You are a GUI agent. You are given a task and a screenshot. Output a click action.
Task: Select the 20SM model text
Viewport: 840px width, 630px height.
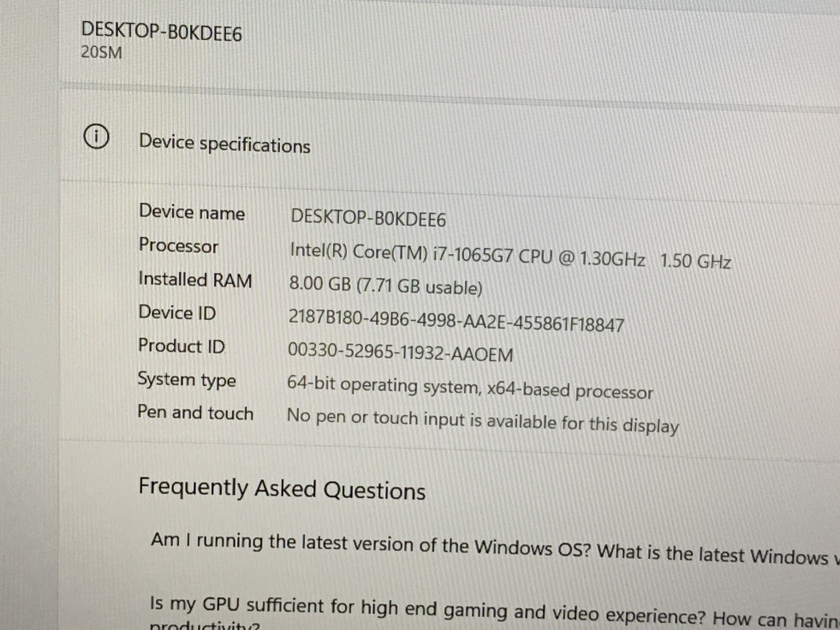(101, 53)
